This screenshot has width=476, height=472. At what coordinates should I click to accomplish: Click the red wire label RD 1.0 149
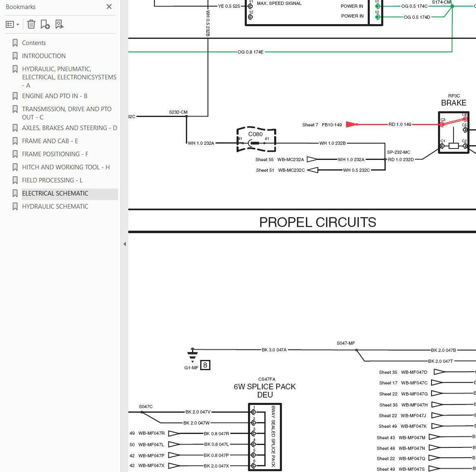tap(400, 124)
